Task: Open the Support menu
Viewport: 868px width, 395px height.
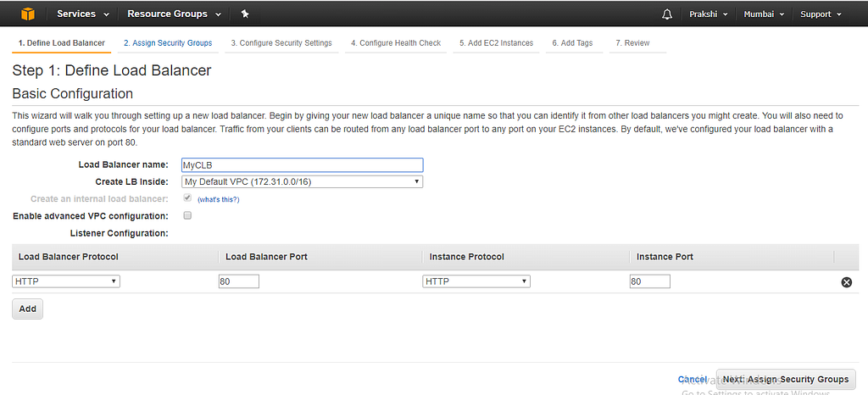Action: click(821, 14)
